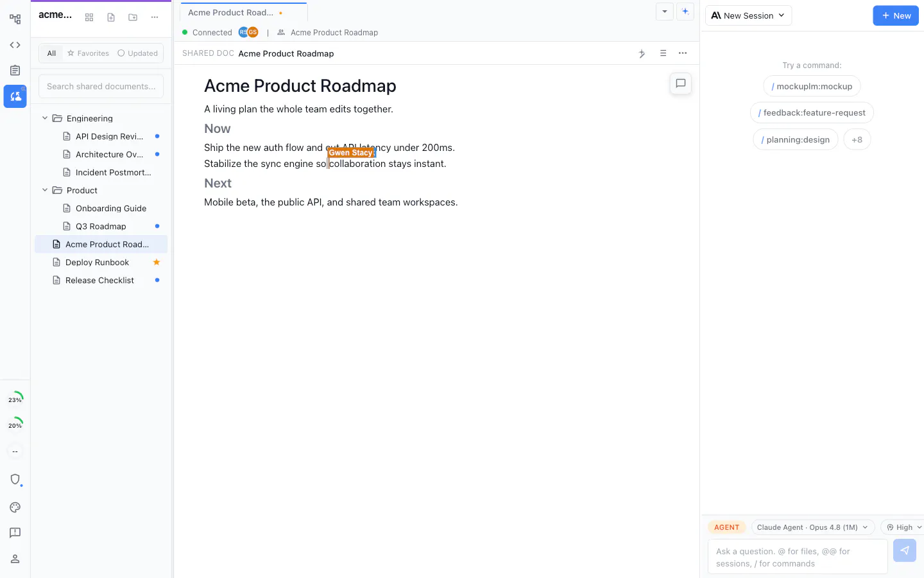Screen dimensions: 924x578
Task: Open the tab list dropdown arrow
Action: (665, 12)
